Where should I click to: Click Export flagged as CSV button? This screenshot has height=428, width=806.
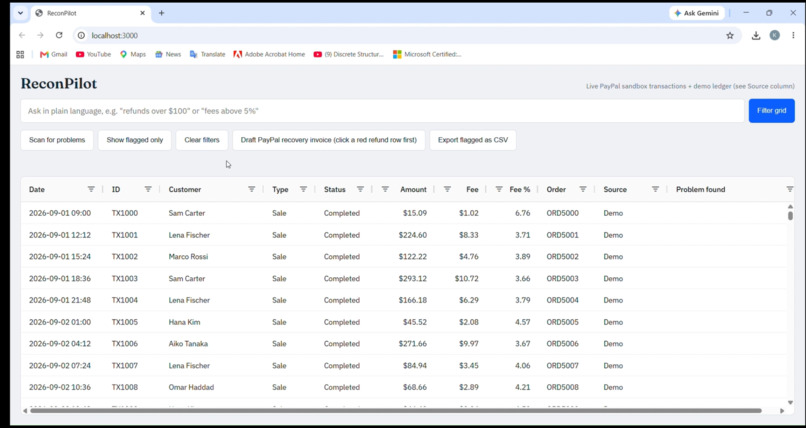click(473, 140)
